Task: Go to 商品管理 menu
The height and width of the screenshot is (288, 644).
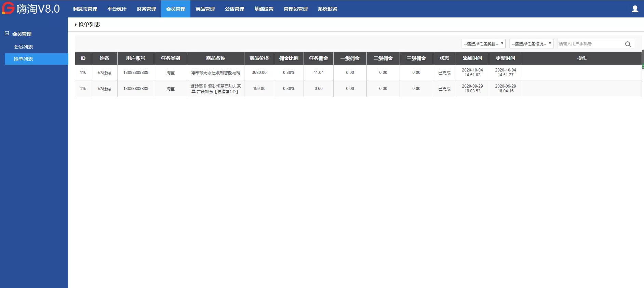Action: click(205, 9)
